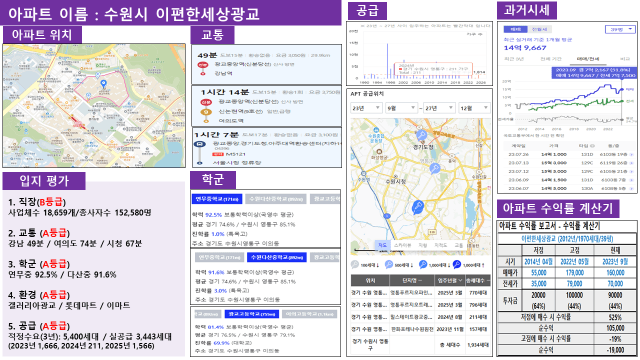The width and height of the screenshot is (640, 360).
Task: Click the 160,000 current sale price cell
Action: (x=615, y=273)
